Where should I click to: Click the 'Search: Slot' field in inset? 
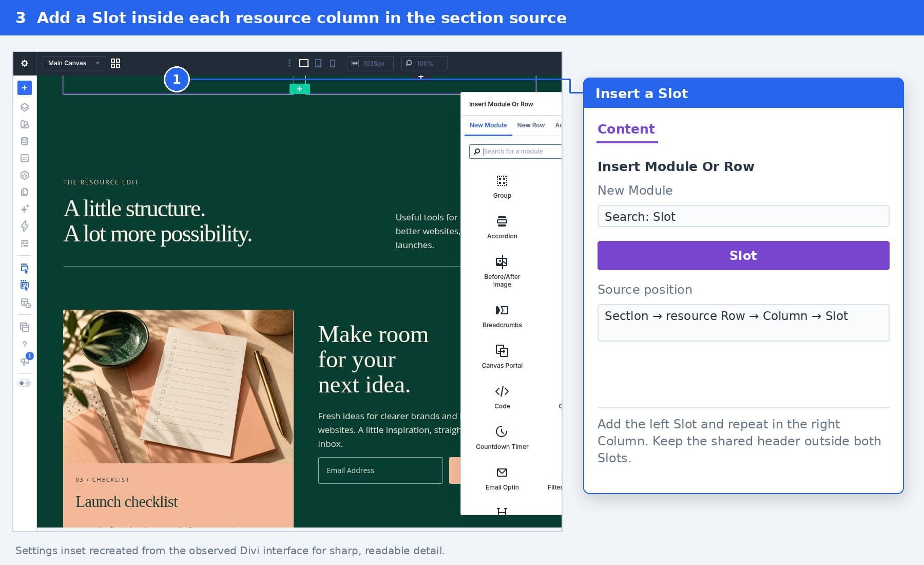click(x=743, y=216)
